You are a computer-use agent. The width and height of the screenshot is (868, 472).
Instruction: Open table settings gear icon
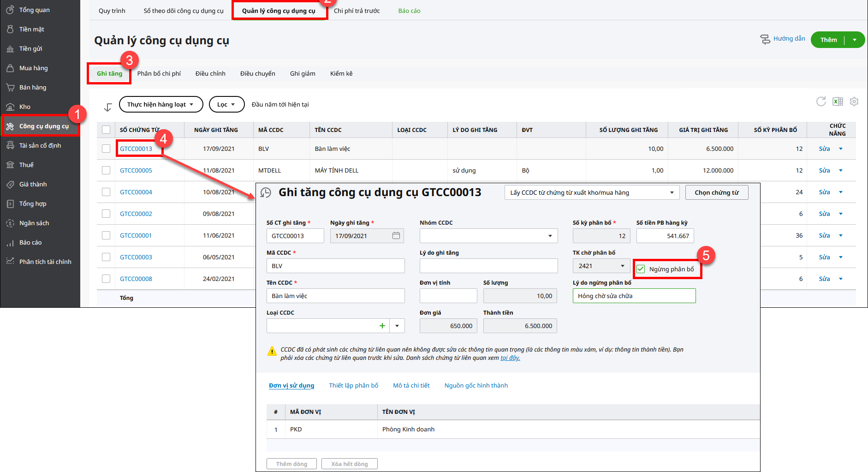854,102
